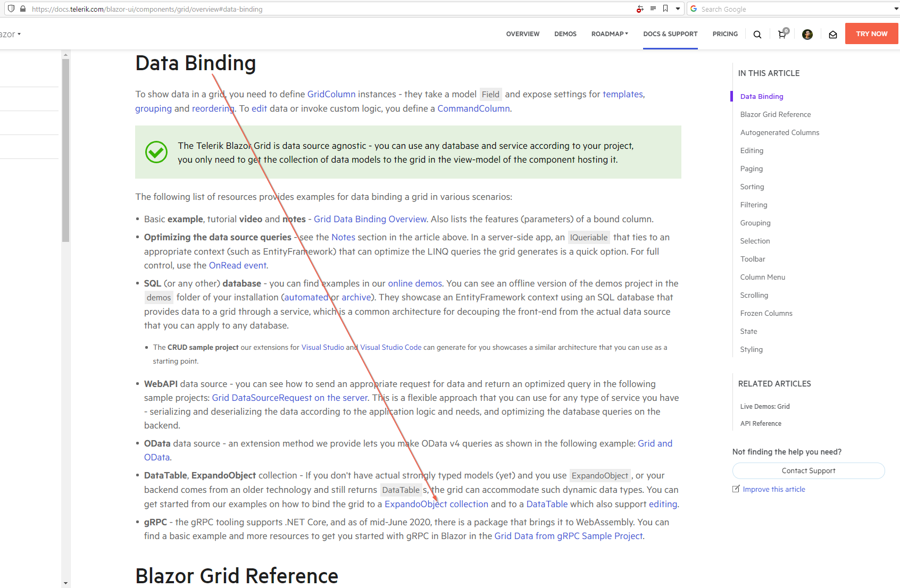Open Improve this article link
The width and height of the screenshot is (900, 588).
click(774, 489)
